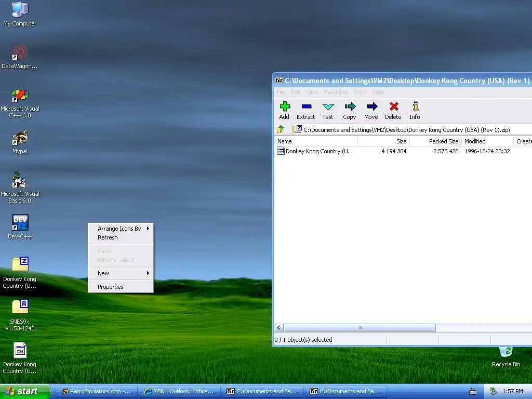Open the File menu in 7-Zip
This screenshot has height=399, width=532.
coord(281,92)
